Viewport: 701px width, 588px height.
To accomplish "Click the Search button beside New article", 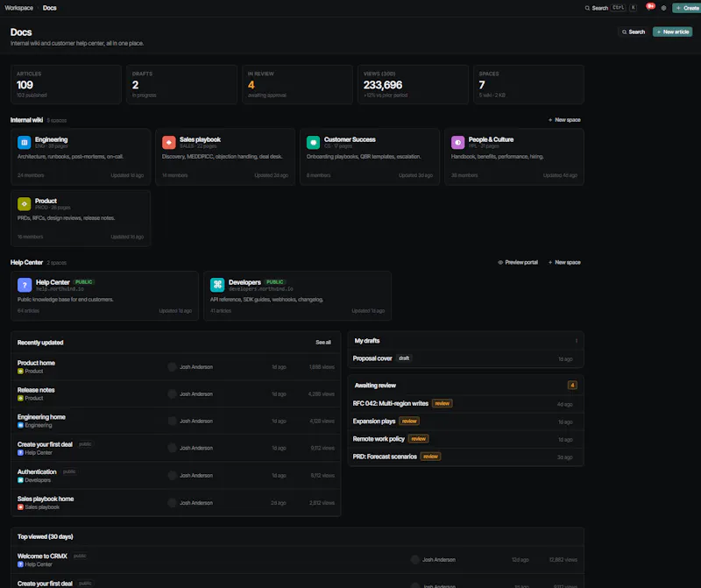I will (633, 32).
